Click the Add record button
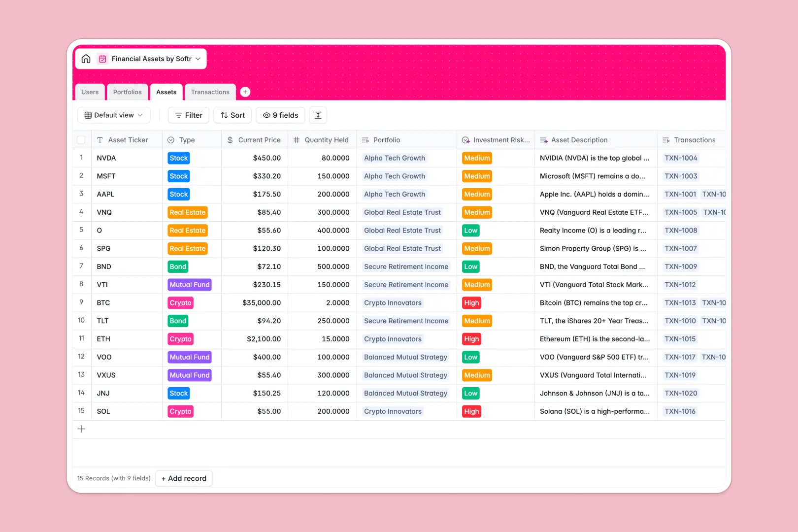Screen dimensions: 798x532 click(184, 478)
